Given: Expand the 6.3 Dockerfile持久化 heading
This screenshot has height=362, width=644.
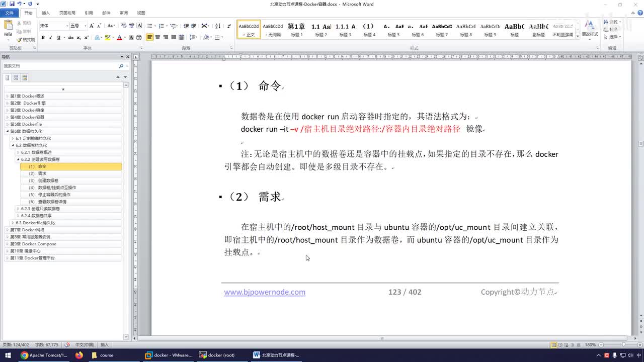Looking at the screenshot, I should tap(13, 223).
